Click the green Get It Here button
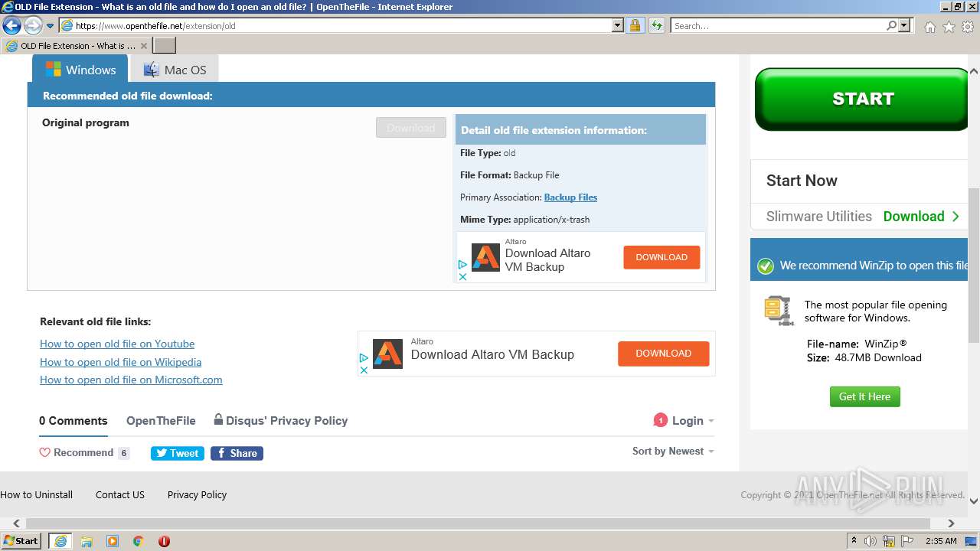This screenshot has width=980, height=551. click(864, 396)
